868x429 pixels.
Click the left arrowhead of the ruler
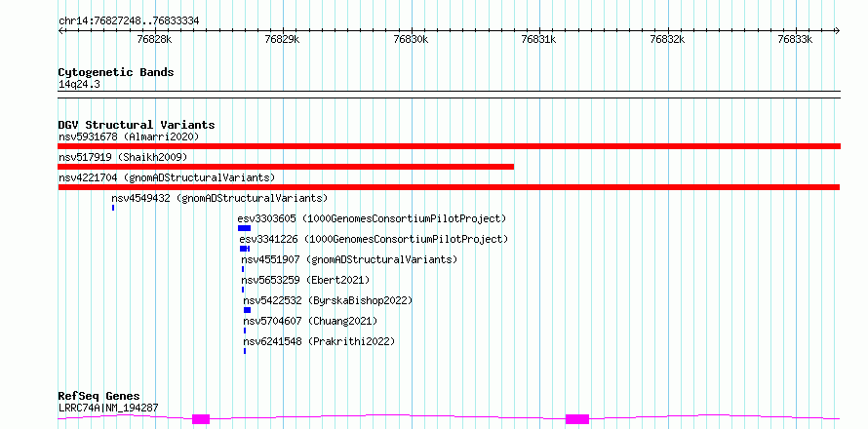pyautogui.click(x=60, y=30)
